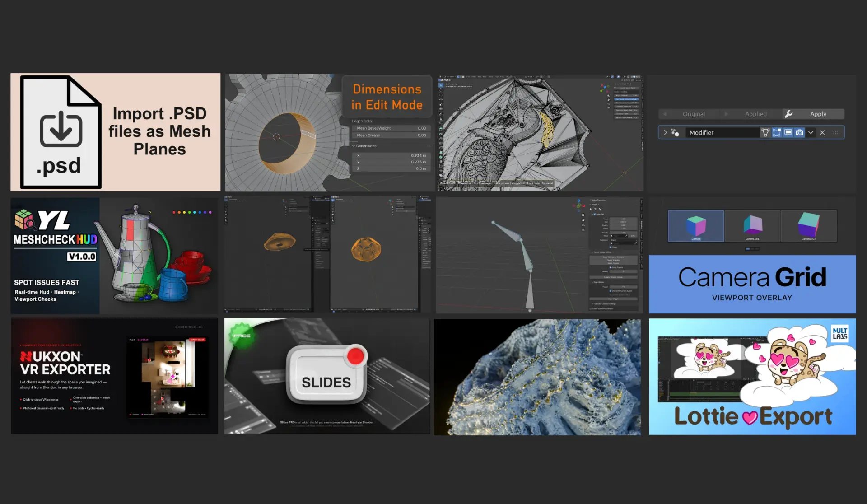Click the Modifier name field
Screen dimensions: 867x504
[722, 132]
